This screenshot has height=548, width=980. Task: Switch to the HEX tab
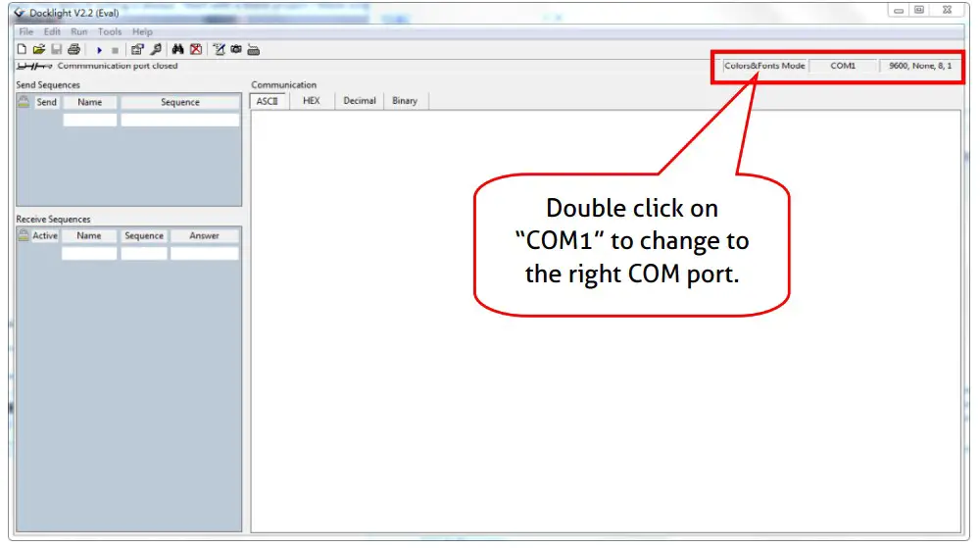pyautogui.click(x=311, y=101)
